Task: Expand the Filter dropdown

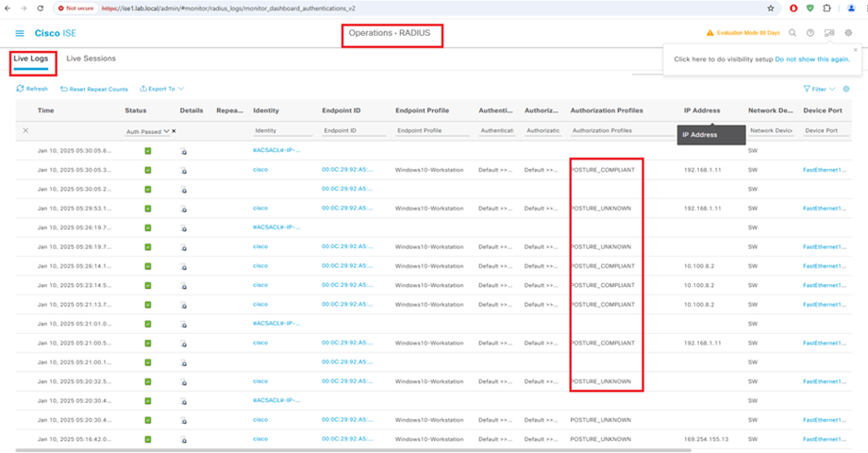Action: coord(820,89)
